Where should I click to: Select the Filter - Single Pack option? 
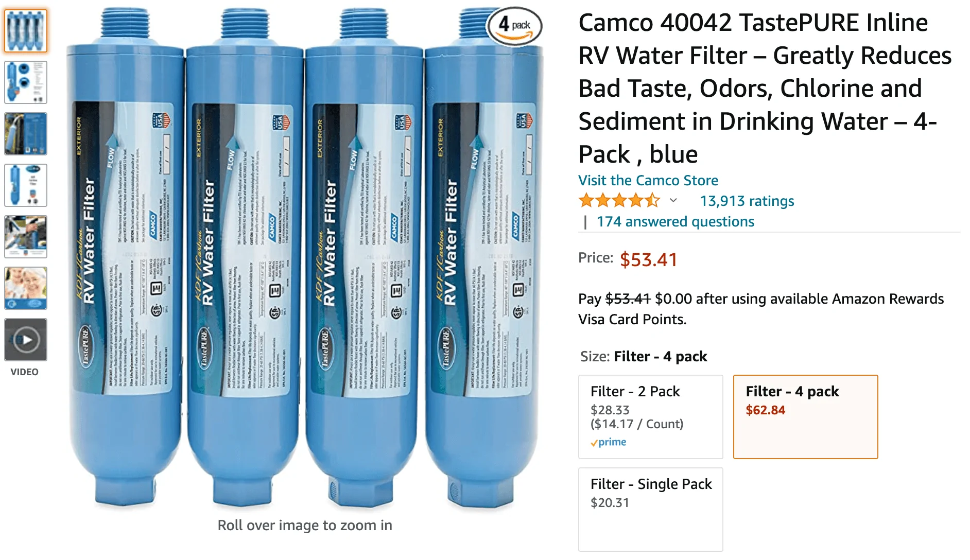click(651, 510)
